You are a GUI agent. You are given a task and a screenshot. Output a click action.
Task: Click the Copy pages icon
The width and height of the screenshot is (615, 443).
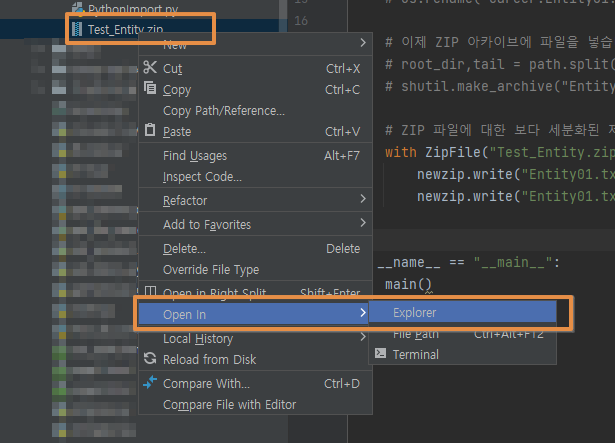point(150,88)
